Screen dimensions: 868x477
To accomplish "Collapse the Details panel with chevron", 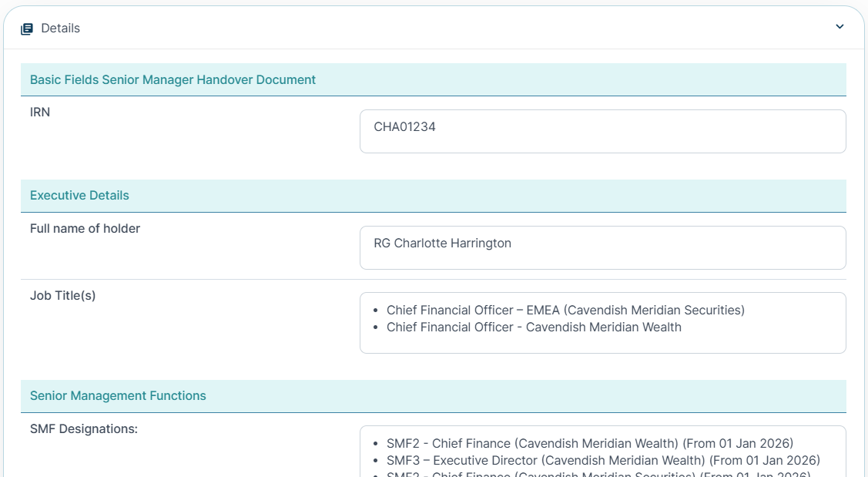I will [x=840, y=27].
